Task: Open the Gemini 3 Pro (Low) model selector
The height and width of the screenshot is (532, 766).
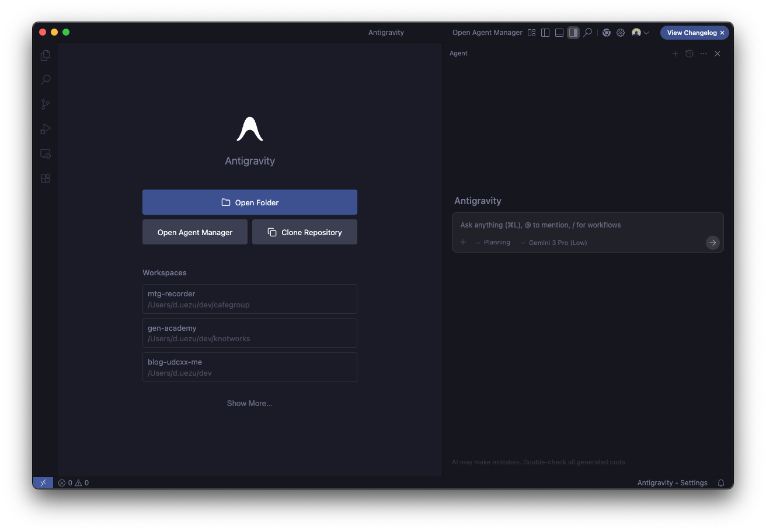Action: click(x=553, y=243)
